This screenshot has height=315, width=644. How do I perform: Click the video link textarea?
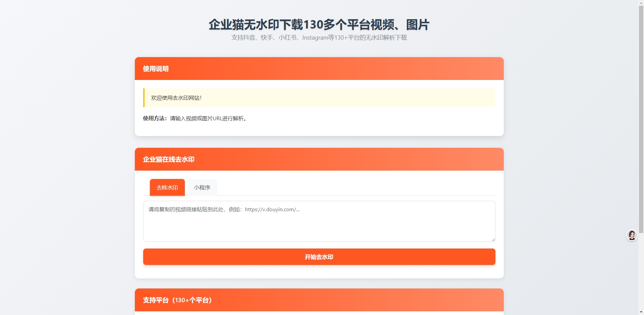[319, 221]
